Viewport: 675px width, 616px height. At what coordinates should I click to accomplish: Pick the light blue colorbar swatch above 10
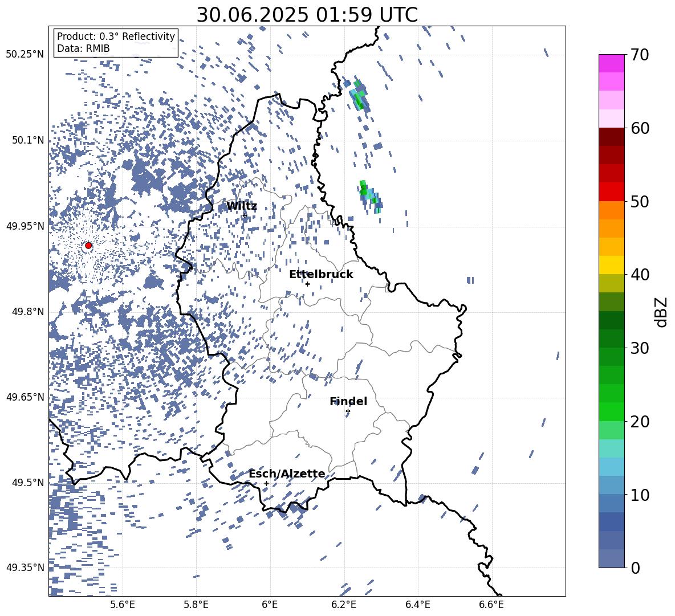(x=612, y=467)
